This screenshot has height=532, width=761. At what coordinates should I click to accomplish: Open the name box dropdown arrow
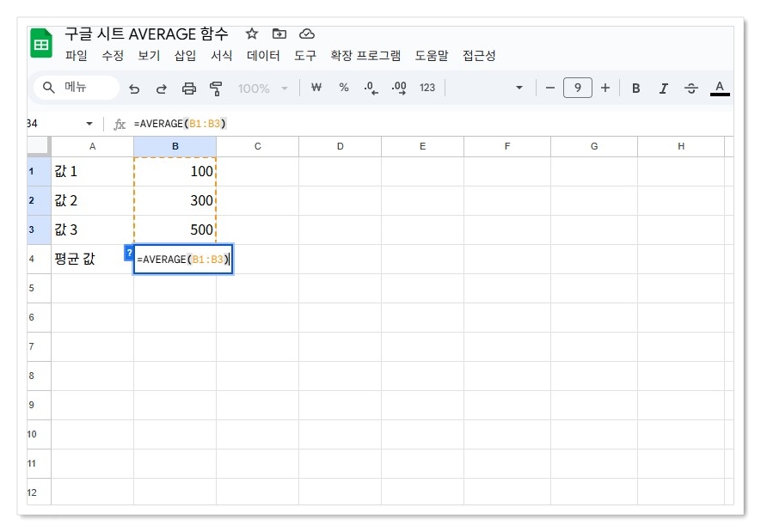tap(89, 124)
